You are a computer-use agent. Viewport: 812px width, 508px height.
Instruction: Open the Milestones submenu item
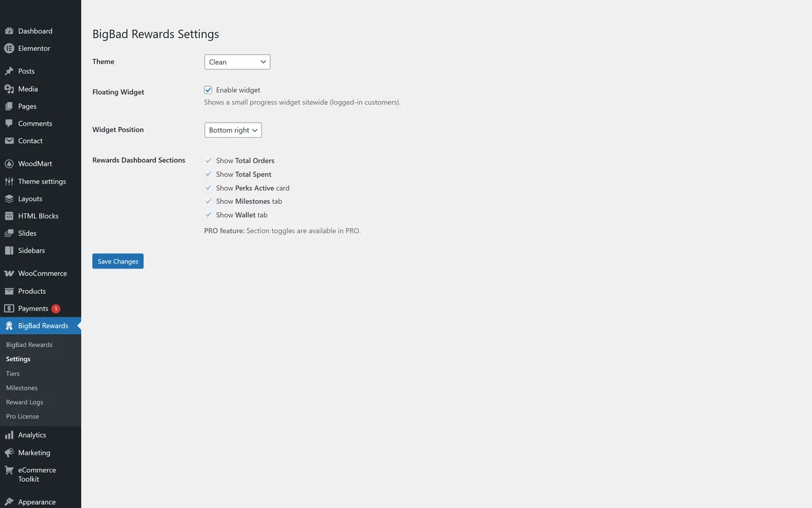22,388
